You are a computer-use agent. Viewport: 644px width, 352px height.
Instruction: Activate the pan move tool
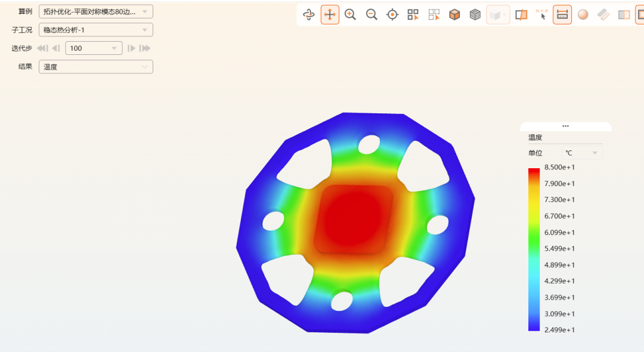pos(330,15)
